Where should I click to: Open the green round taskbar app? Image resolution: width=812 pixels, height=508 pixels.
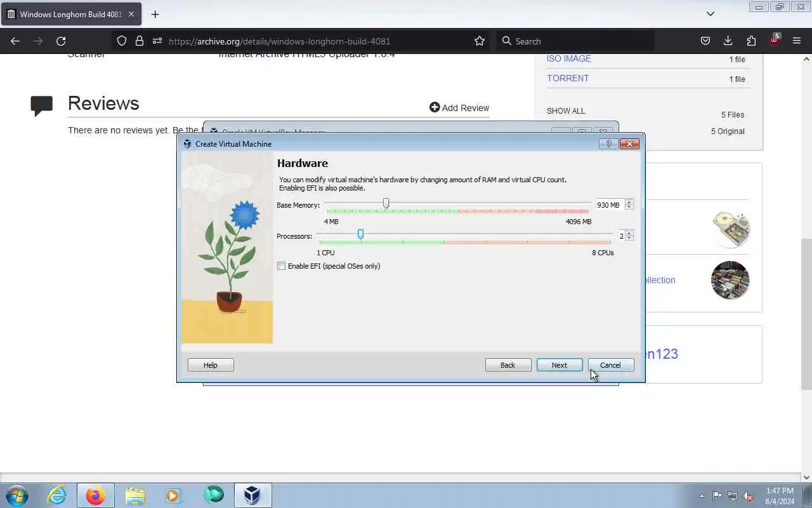[x=214, y=495]
